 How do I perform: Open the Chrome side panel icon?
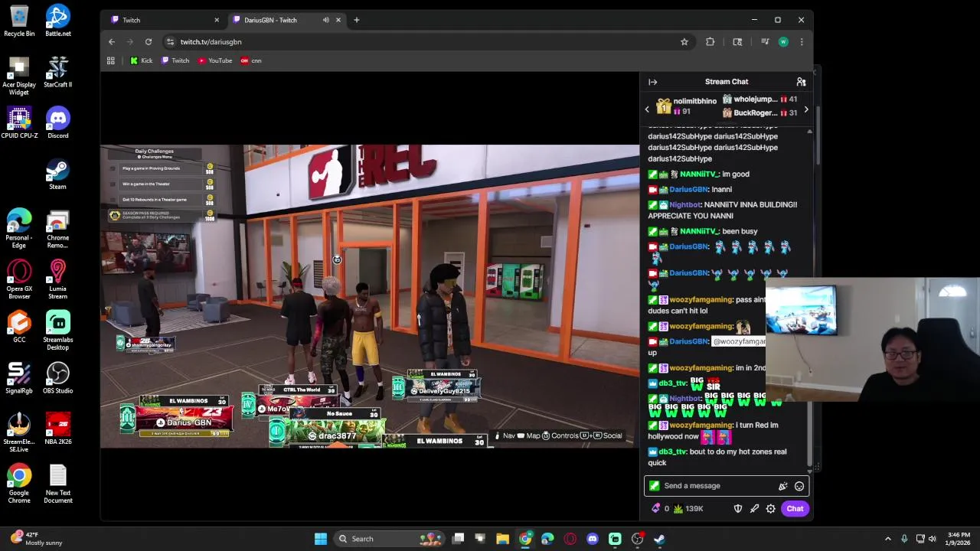point(737,42)
